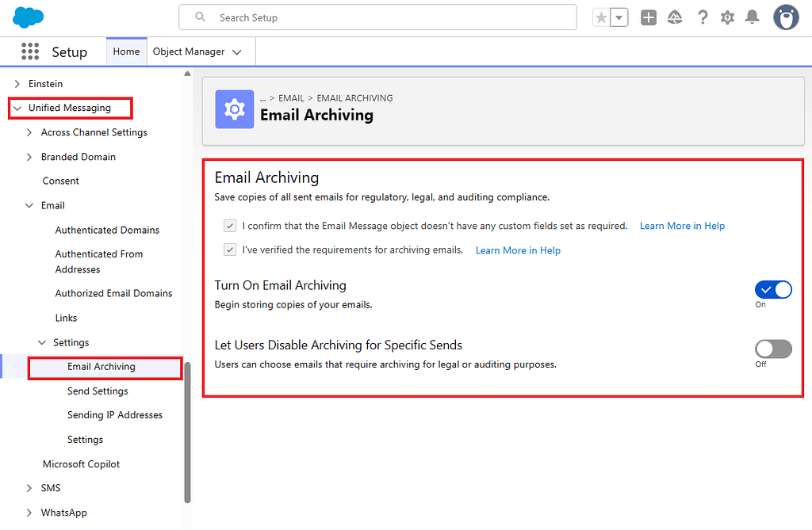Click the Trailhead guidance icon
Image resolution: width=812 pixels, height=530 pixels.
pyautogui.click(x=675, y=17)
